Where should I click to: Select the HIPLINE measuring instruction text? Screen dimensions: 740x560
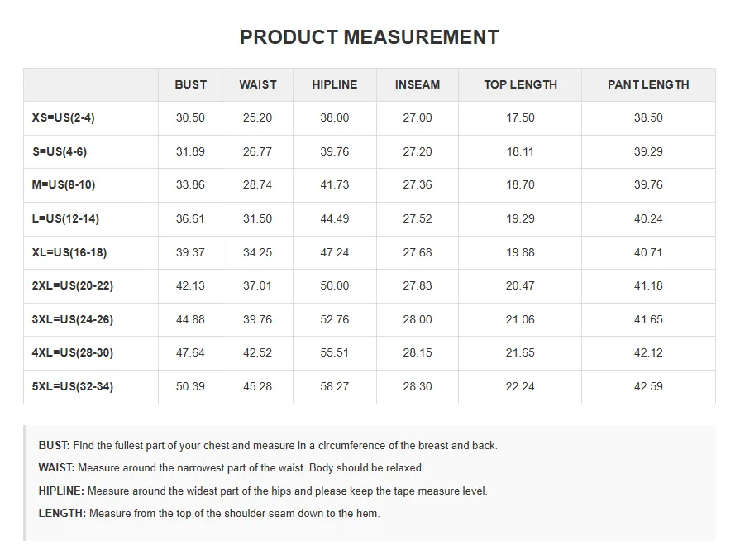[263, 491]
